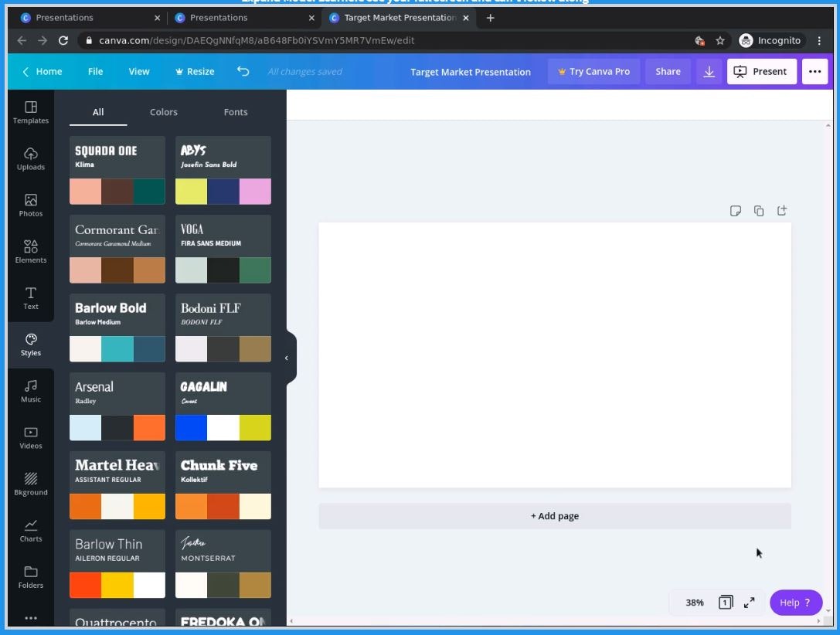Screen dimensions: 840x635
Task: Click the + Add page button
Action: [555, 515]
